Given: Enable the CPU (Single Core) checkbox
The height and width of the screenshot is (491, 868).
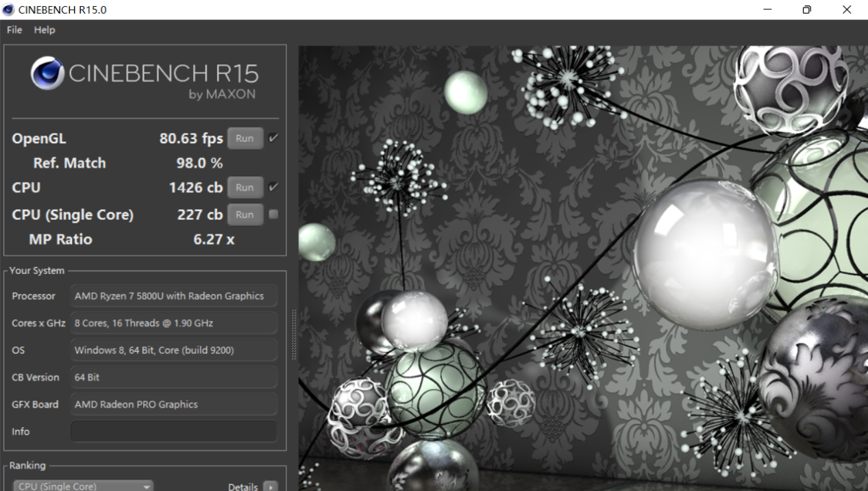Looking at the screenshot, I should point(273,214).
